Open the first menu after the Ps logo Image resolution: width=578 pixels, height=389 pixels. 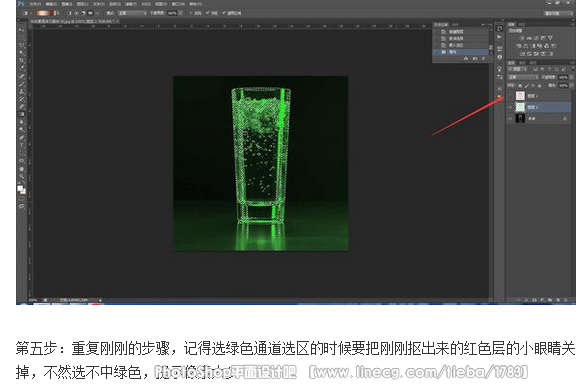35,4
